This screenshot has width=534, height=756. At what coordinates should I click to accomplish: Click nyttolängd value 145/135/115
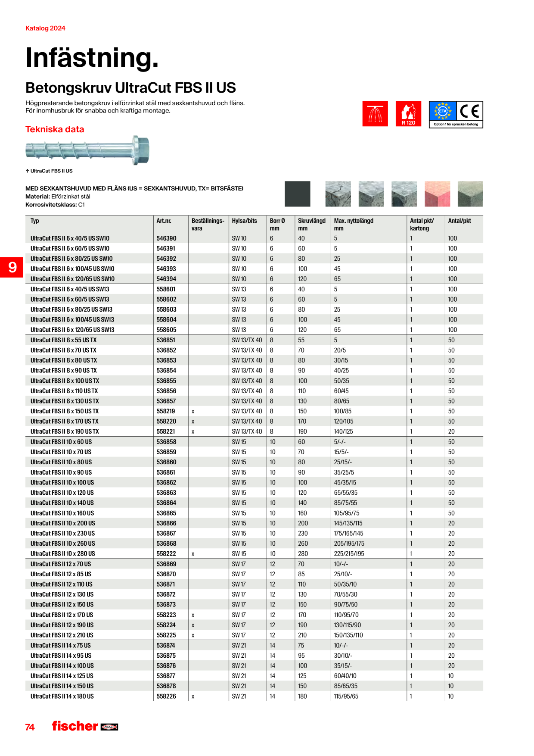(348, 523)
